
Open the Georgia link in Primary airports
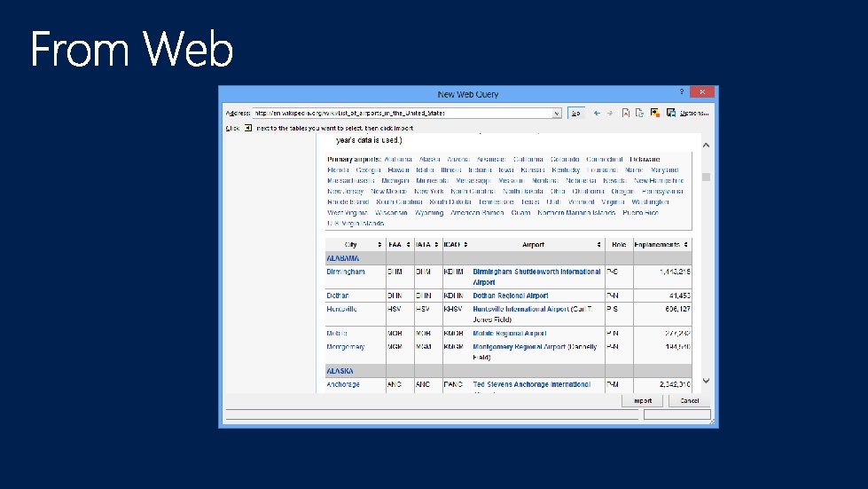pos(368,170)
